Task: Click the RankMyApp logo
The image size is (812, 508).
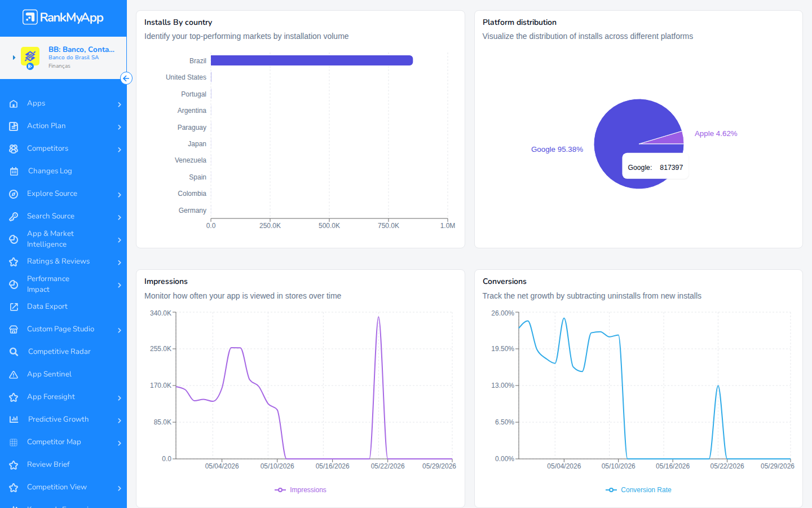Action: pyautogui.click(x=63, y=17)
